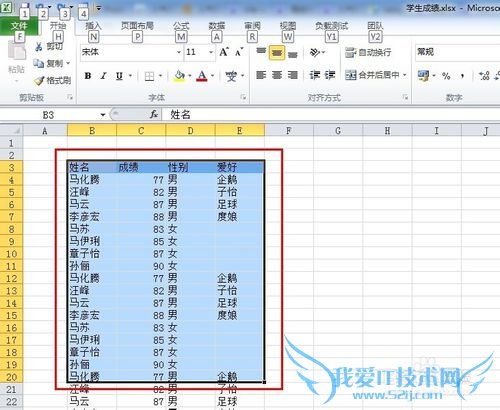500x410 pixels.
Task: Switch to 团队 Team tab
Action: (375, 26)
